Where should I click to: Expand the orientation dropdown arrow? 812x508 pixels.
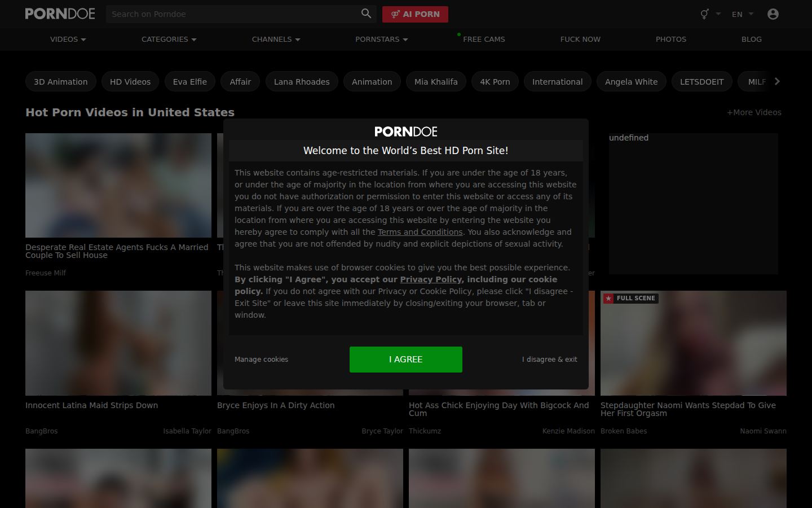[718, 14]
